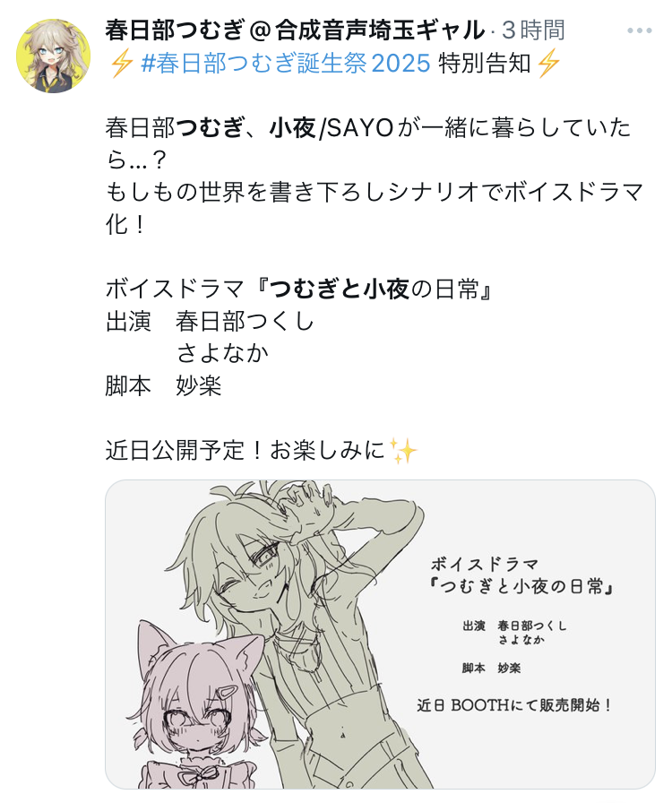
Task: Open the attached voice drama illustration
Action: pyautogui.click(x=380, y=634)
